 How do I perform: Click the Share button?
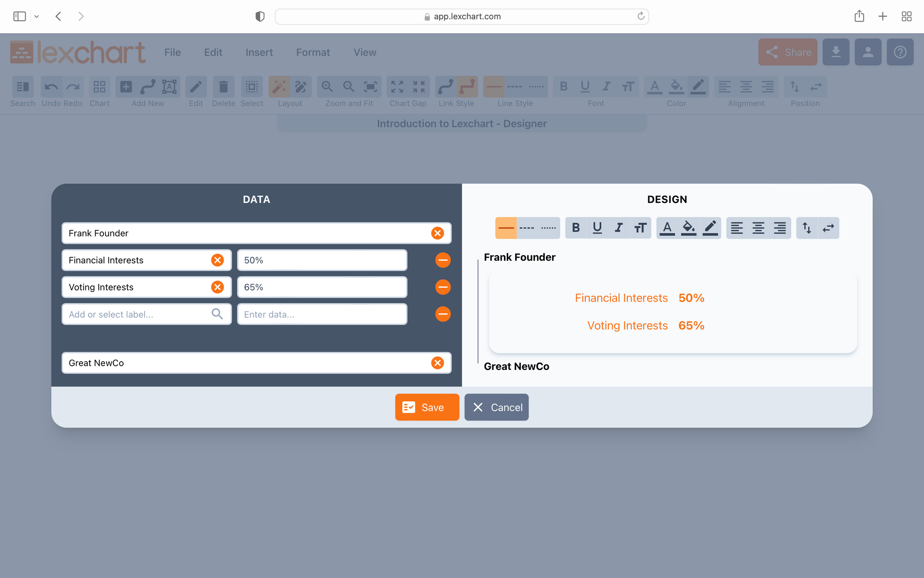point(788,52)
